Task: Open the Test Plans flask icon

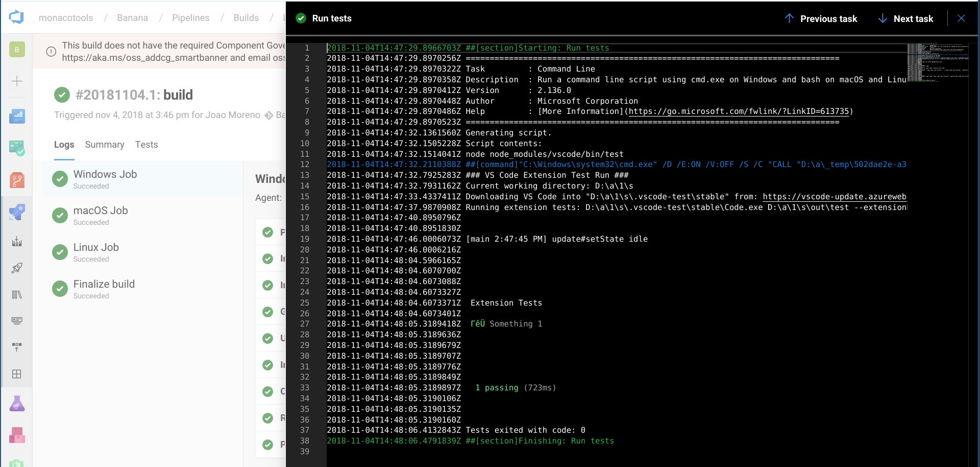Action: (17, 404)
